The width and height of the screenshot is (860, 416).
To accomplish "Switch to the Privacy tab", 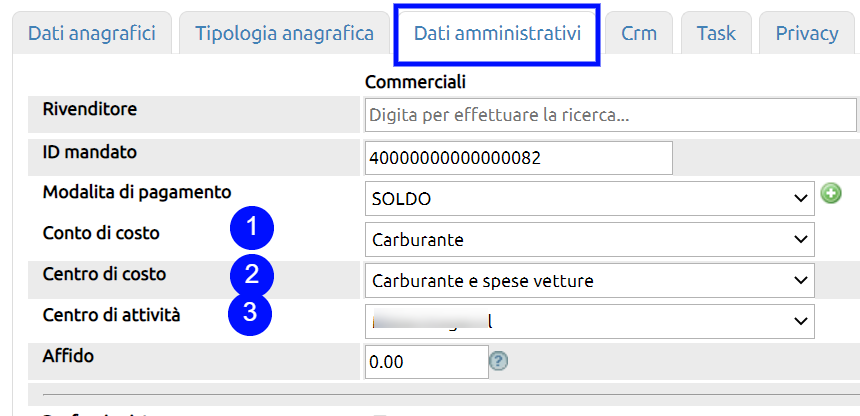I will [x=807, y=33].
